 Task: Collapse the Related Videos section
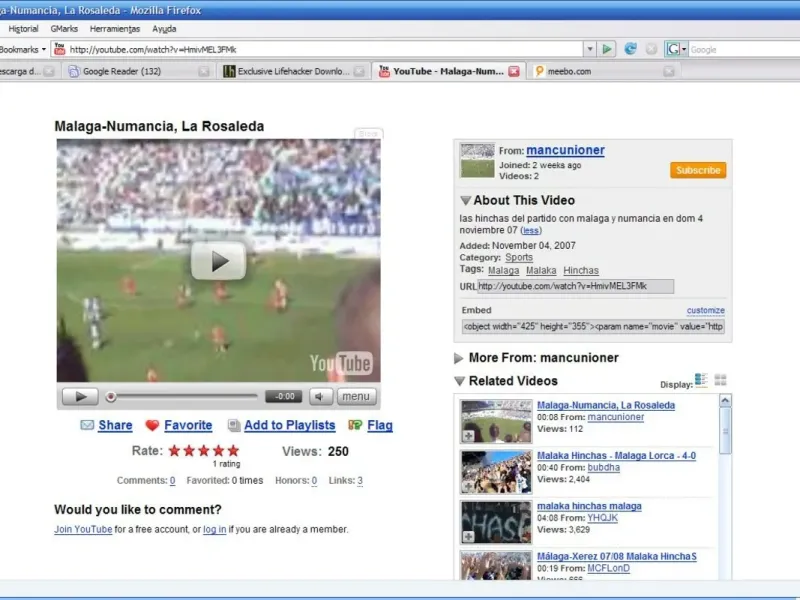tap(460, 381)
